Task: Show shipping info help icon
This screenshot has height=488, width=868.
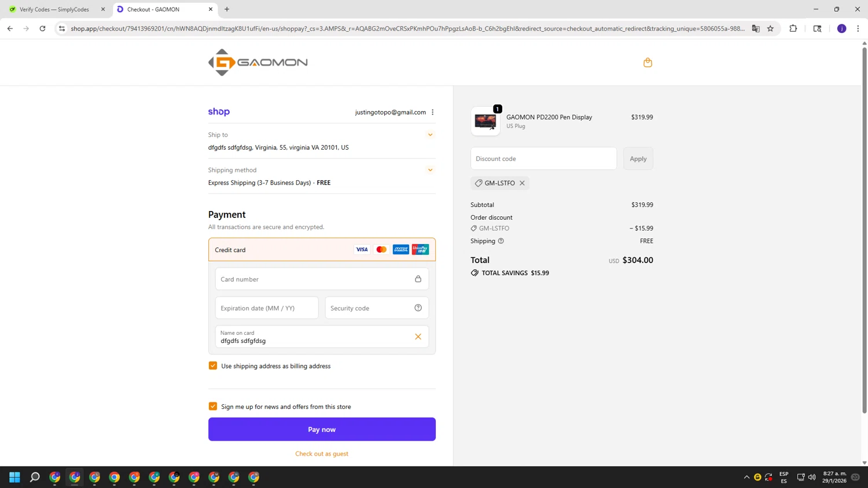Action: click(x=501, y=241)
